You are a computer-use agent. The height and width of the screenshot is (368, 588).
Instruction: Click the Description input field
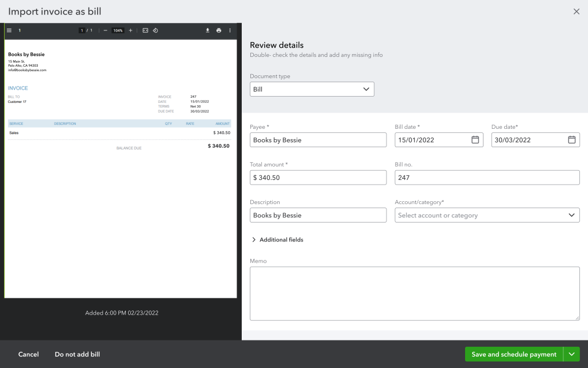318,215
